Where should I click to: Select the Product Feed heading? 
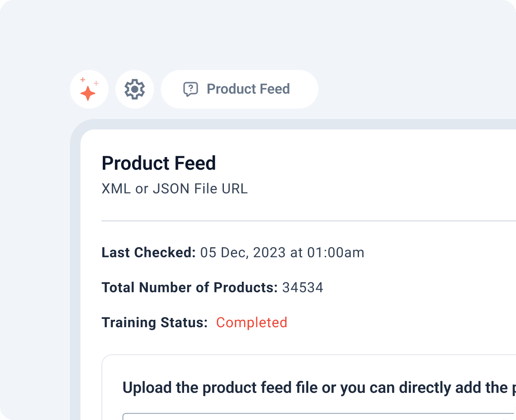pos(159,163)
